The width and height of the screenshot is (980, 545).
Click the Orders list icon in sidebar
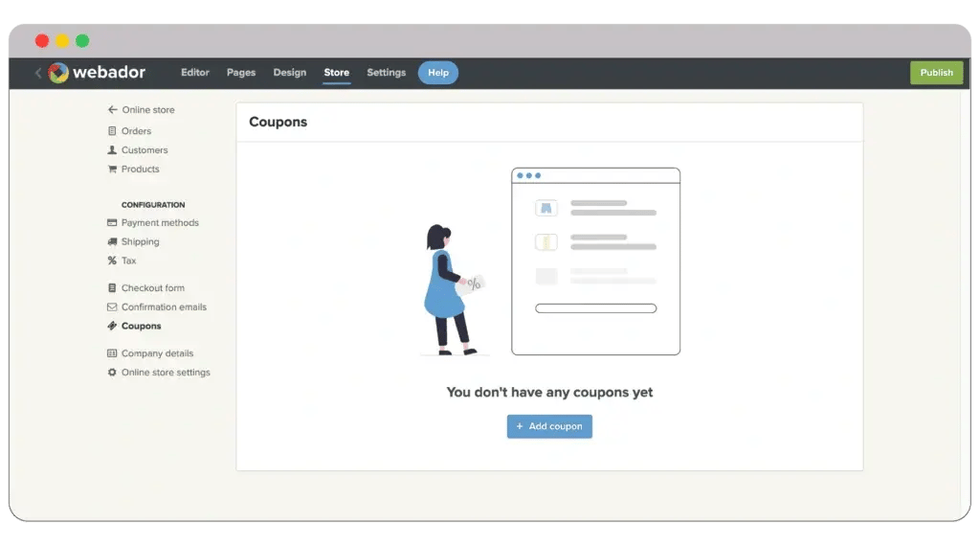[112, 131]
